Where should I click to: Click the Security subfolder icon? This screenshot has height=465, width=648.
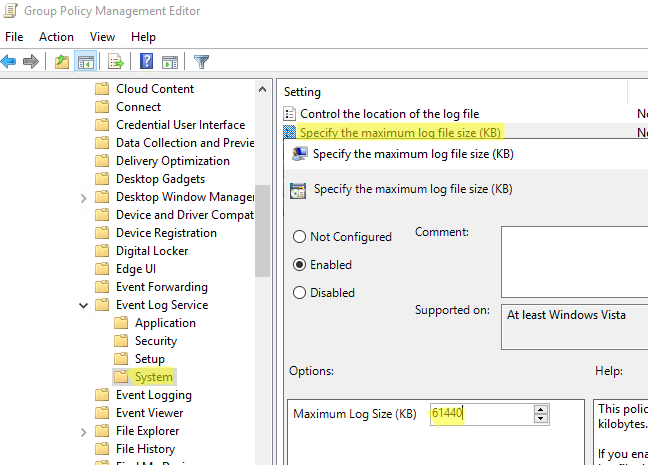(121, 341)
